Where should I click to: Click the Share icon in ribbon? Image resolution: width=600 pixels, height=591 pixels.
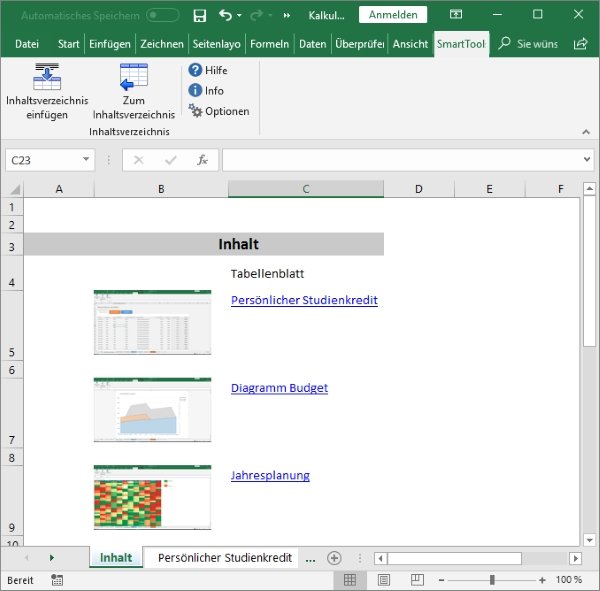coord(580,44)
